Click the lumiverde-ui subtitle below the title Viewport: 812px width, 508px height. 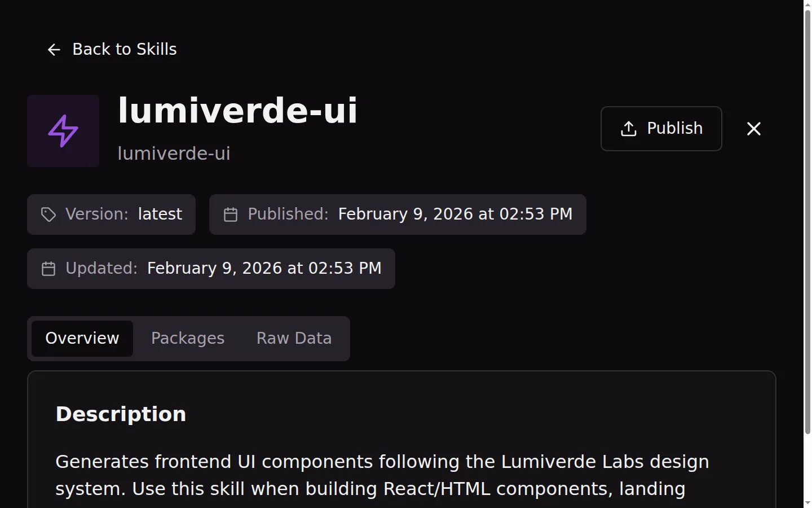[174, 153]
